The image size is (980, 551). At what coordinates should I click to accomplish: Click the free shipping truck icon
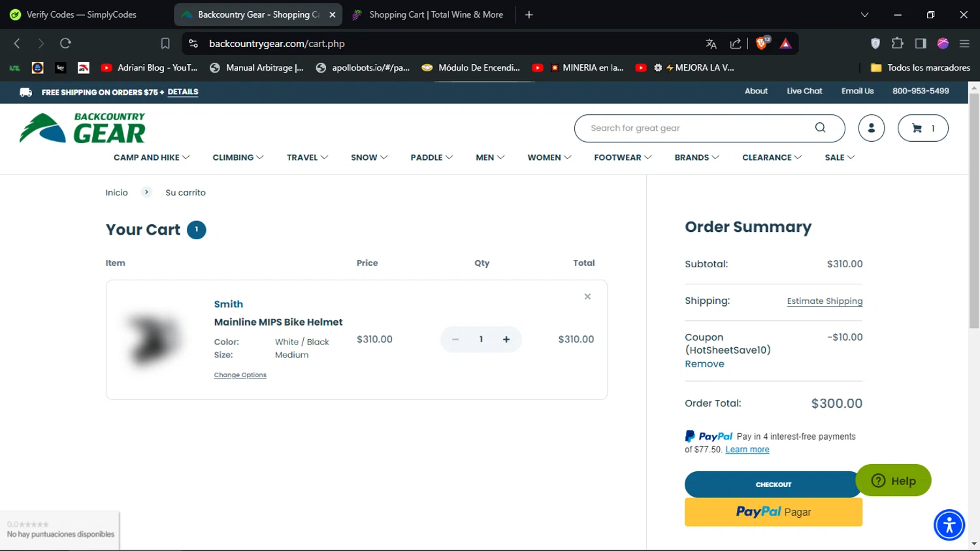(26, 92)
